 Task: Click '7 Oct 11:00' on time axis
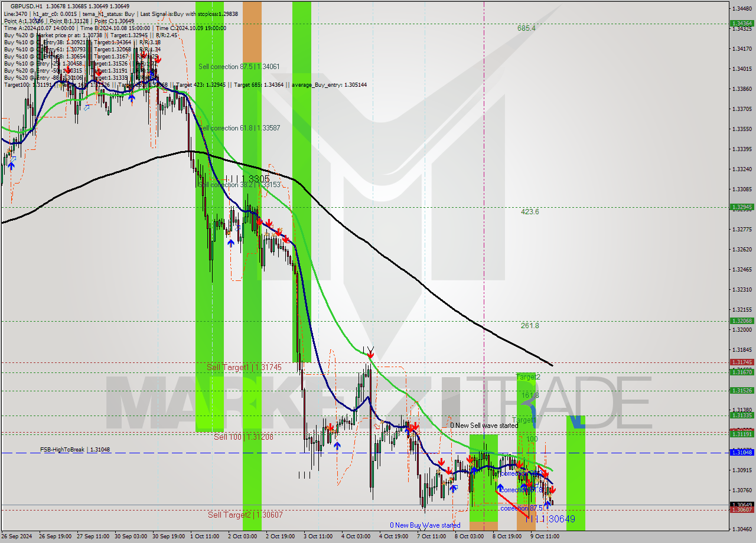coord(432,537)
